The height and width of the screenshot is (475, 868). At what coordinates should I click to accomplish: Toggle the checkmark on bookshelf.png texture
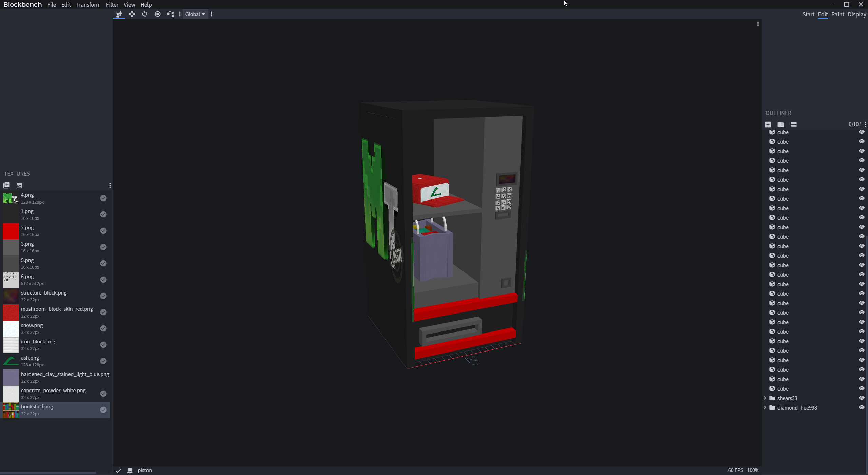[x=103, y=410]
